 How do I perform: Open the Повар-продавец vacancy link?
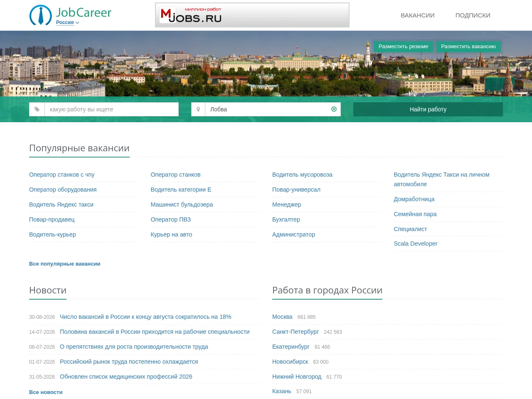[52, 219]
